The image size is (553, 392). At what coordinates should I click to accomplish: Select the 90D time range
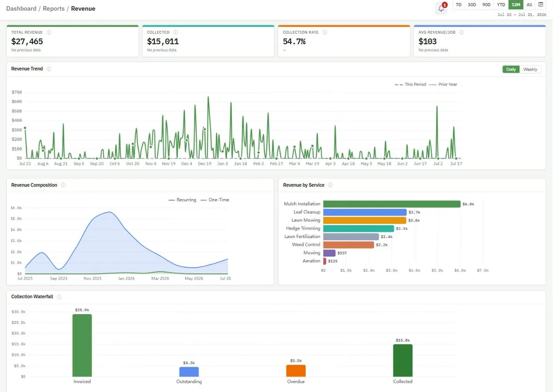486,5
